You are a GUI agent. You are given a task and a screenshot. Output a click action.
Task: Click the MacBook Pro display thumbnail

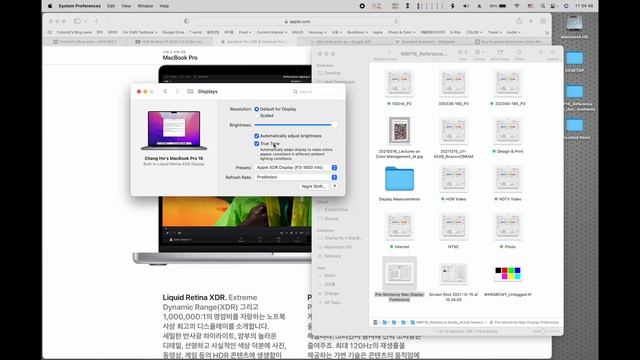pyautogui.click(x=174, y=130)
